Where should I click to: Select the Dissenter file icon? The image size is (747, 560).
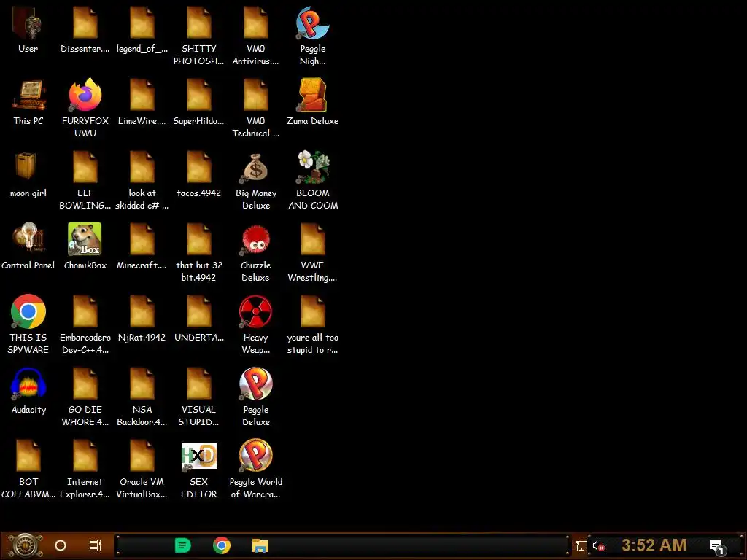[85, 23]
